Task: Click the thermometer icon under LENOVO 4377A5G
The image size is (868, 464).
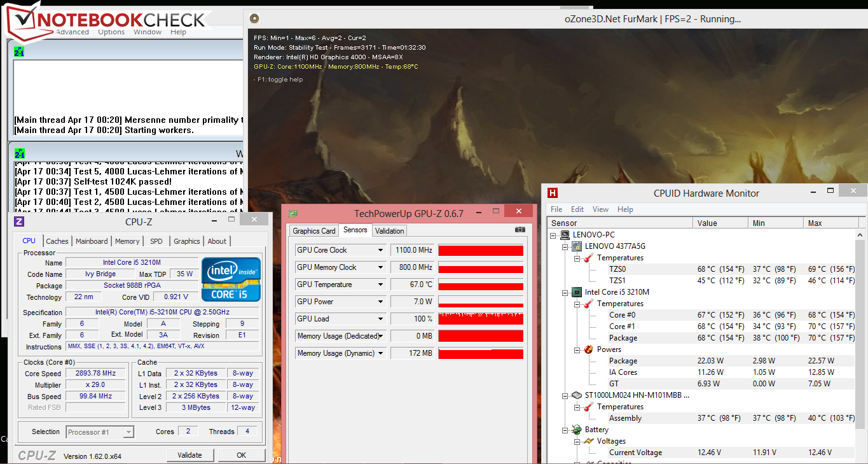Action: 588,258
